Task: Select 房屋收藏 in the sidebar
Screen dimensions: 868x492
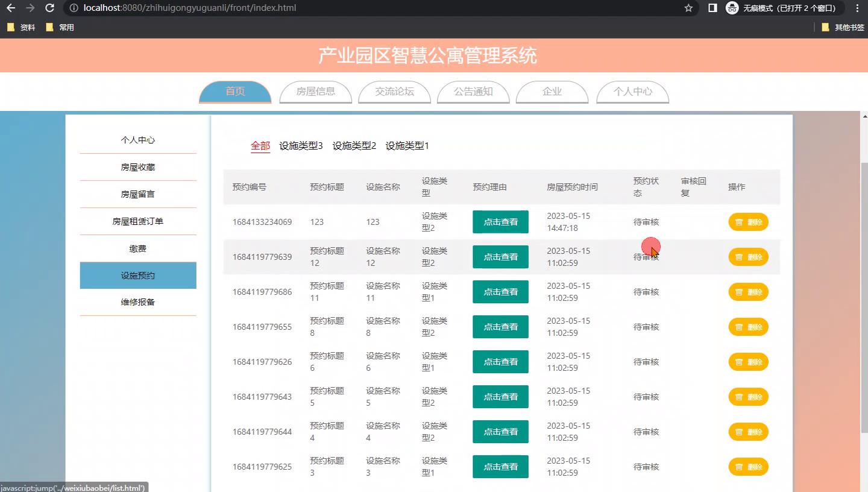Action: point(138,167)
